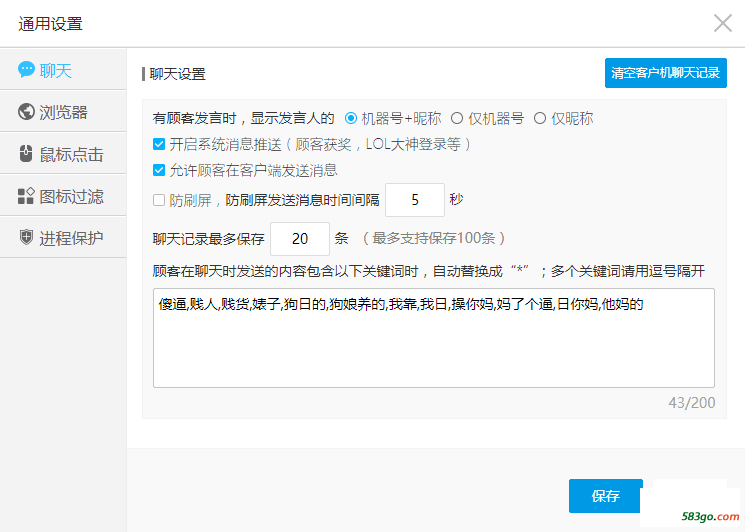
Task: Click the 聊天设置 section heading
Action: [177, 74]
